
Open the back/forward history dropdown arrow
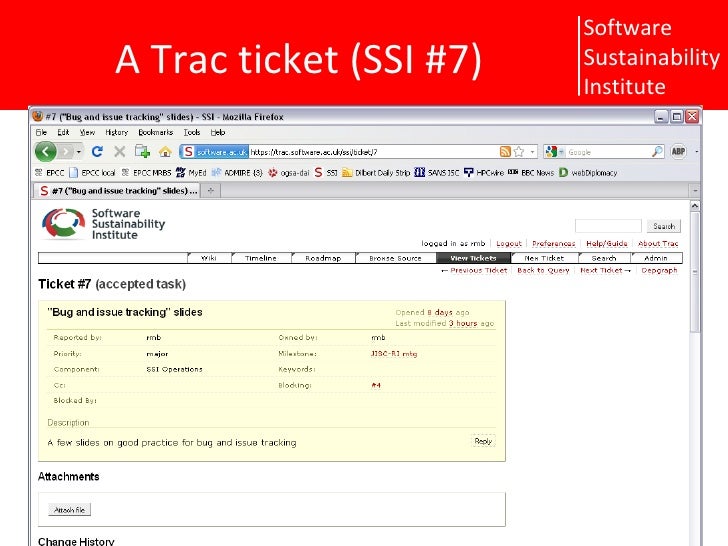click(x=79, y=152)
